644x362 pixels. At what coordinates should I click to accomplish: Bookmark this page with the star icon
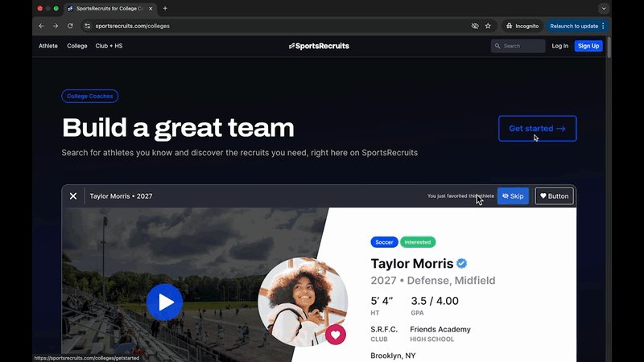pos(488,26)
